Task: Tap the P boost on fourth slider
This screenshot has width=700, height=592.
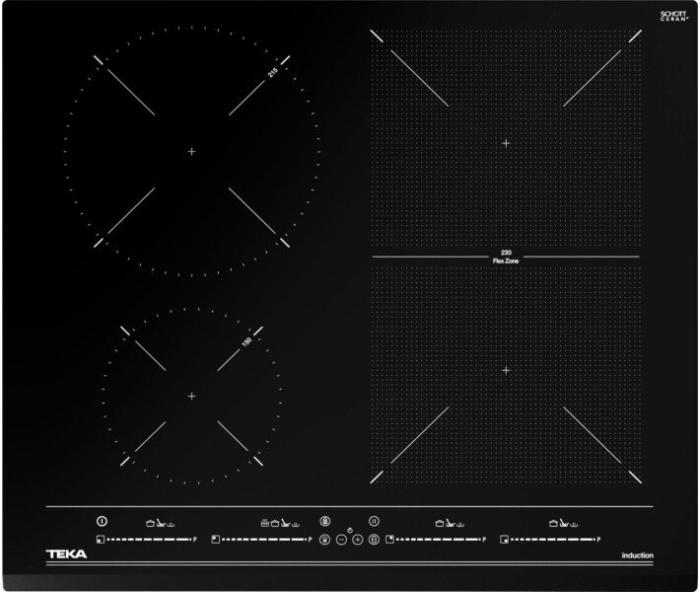Action: (598, 540)
